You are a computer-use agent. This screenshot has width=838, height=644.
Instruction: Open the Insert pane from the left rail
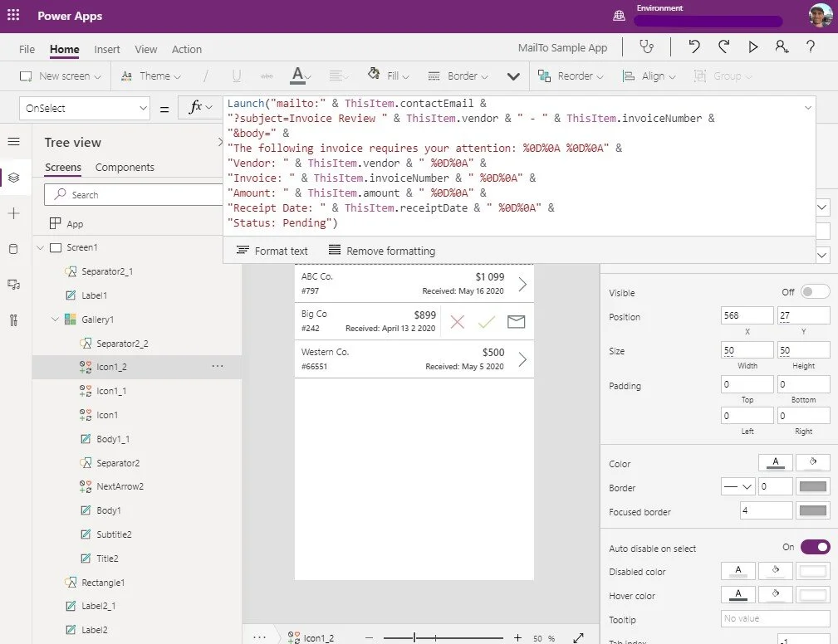[x=12, y=214]
